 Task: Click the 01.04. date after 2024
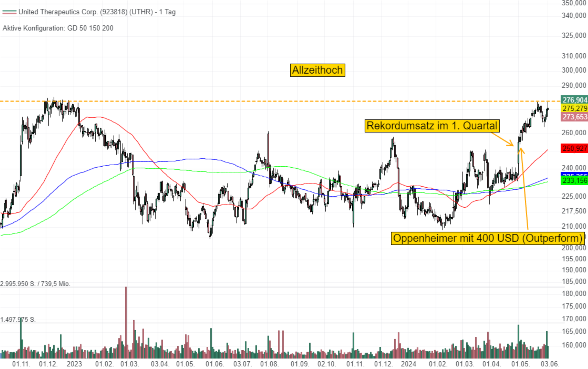(492, 364)
